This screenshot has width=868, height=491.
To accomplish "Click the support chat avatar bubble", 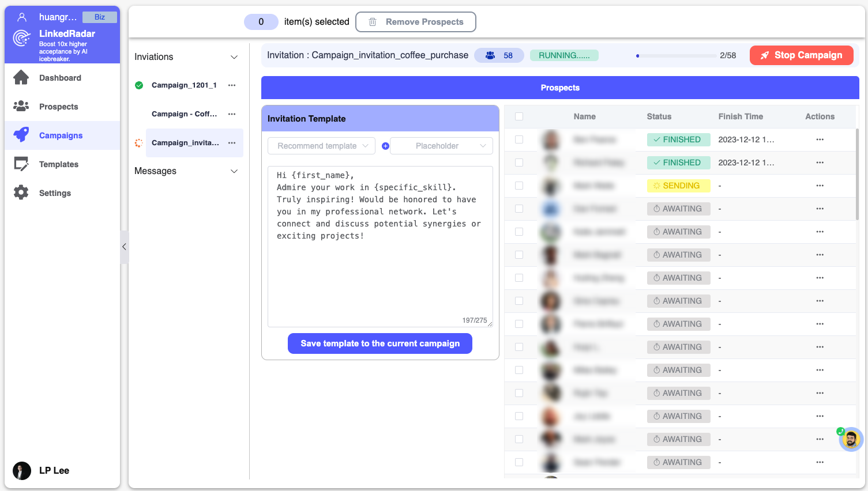I will [851, 440].
